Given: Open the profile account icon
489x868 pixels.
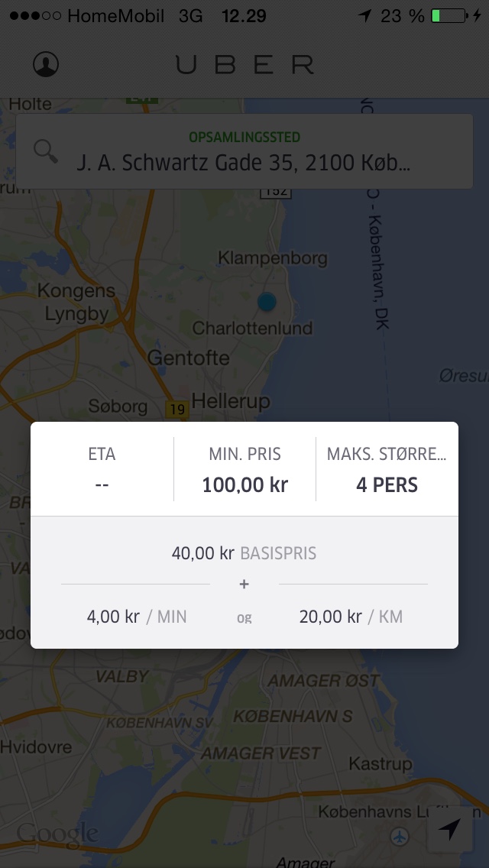Looking at the screenshot, I should pos(46,64).
